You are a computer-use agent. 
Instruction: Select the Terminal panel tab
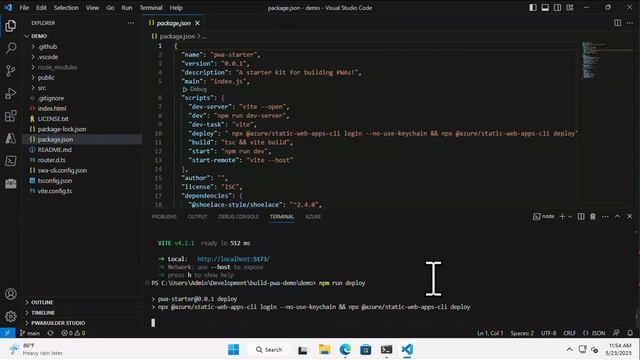[282, 217]
